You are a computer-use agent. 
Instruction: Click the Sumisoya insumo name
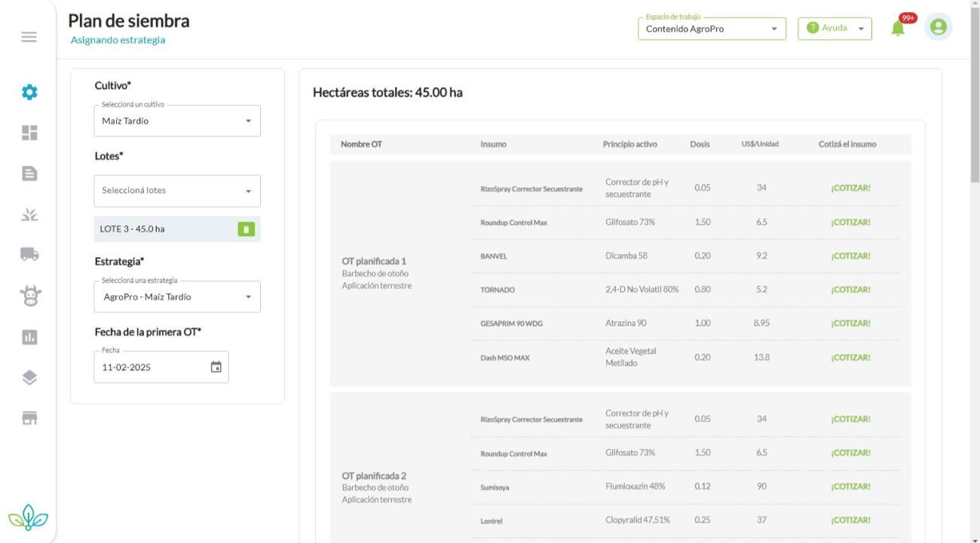tap(495, 487)
